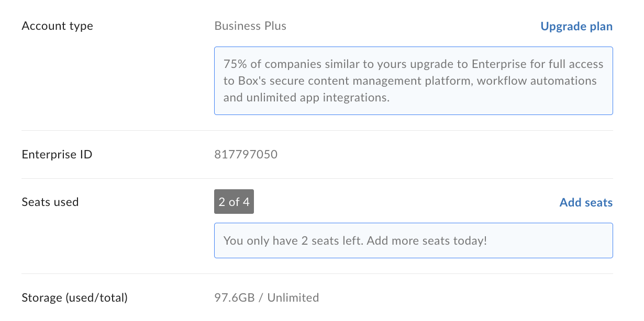Click the Account type label
Viewport: 644px width, 321px height.
(x=57, y=26)
